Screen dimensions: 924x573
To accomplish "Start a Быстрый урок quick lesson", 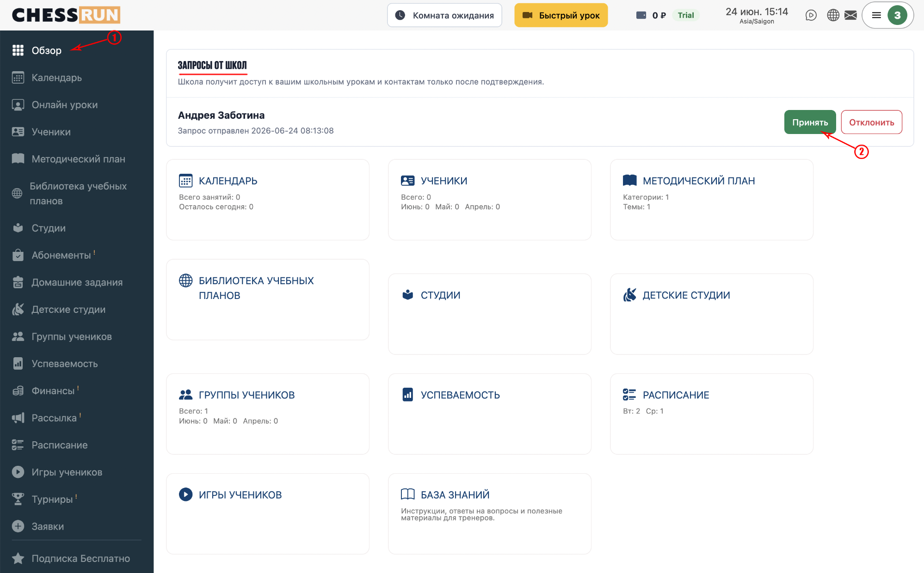I will (x=561, y=15).
